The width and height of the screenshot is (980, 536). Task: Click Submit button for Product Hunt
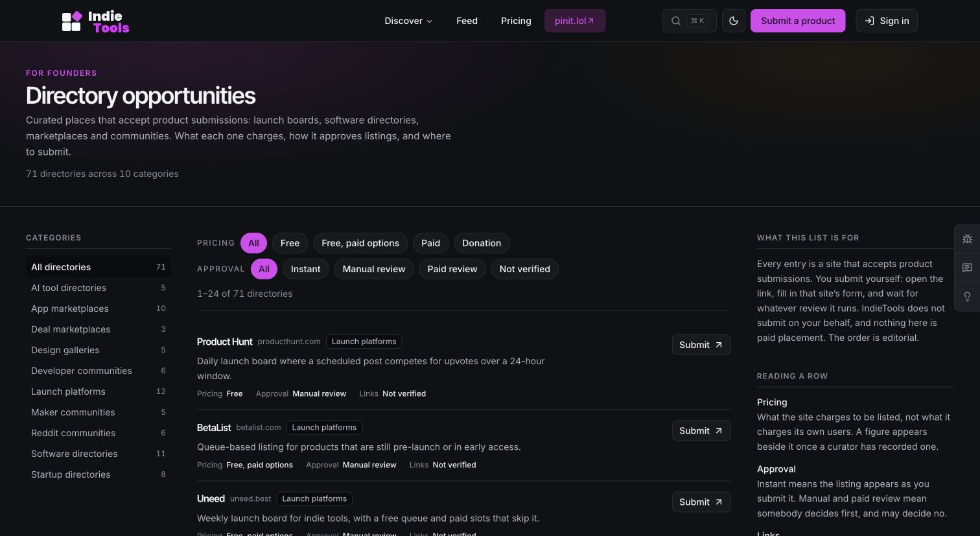click(x=701, y=345)
